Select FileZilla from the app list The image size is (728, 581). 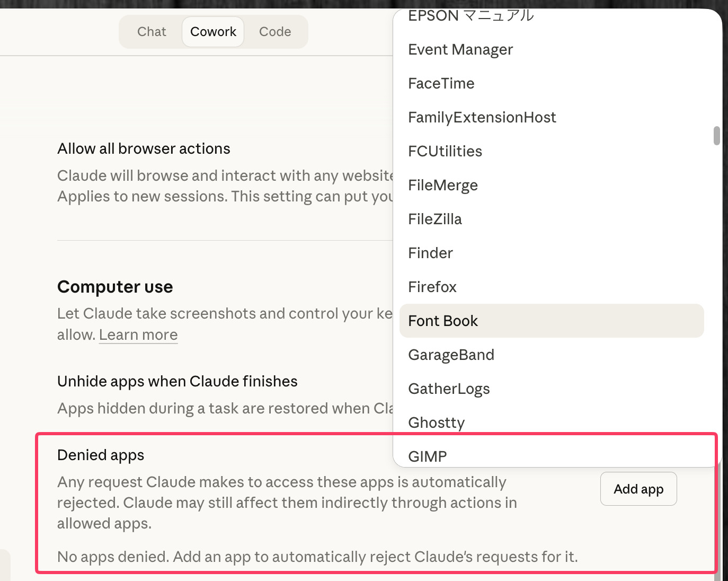tap(435, 218)
